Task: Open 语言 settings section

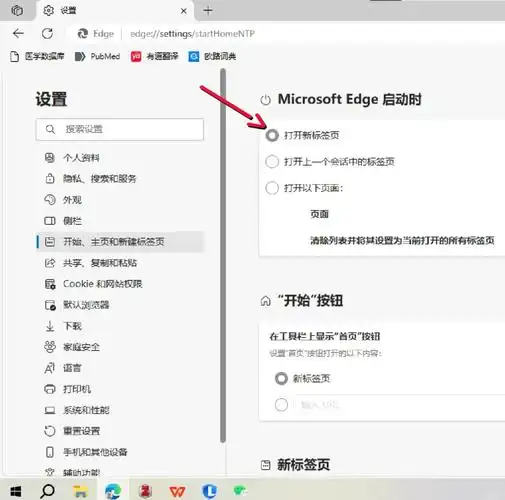Action: (120, 368)
